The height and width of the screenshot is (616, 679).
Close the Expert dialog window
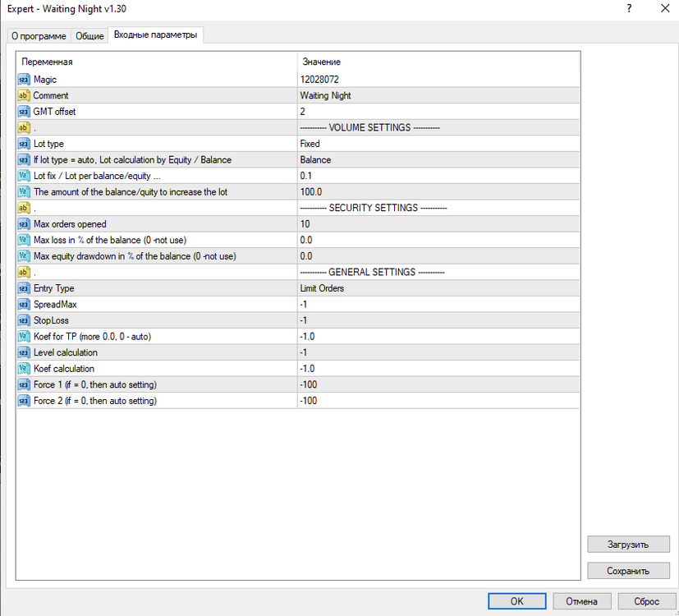tap(665, 9)
